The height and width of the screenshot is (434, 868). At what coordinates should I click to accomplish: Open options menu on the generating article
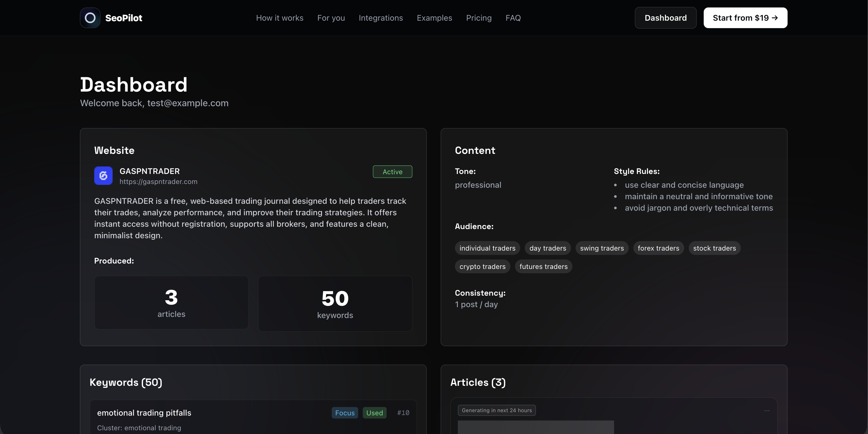(x=767, y=410)
